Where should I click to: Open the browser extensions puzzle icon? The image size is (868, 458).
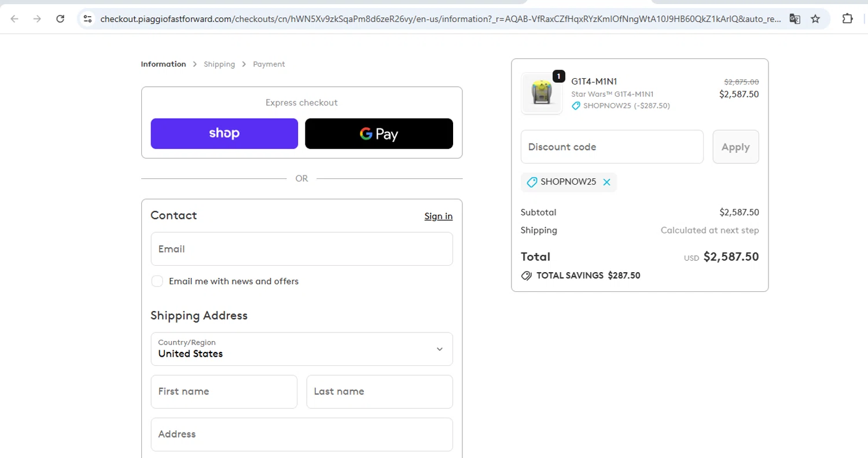pos(847,19)
